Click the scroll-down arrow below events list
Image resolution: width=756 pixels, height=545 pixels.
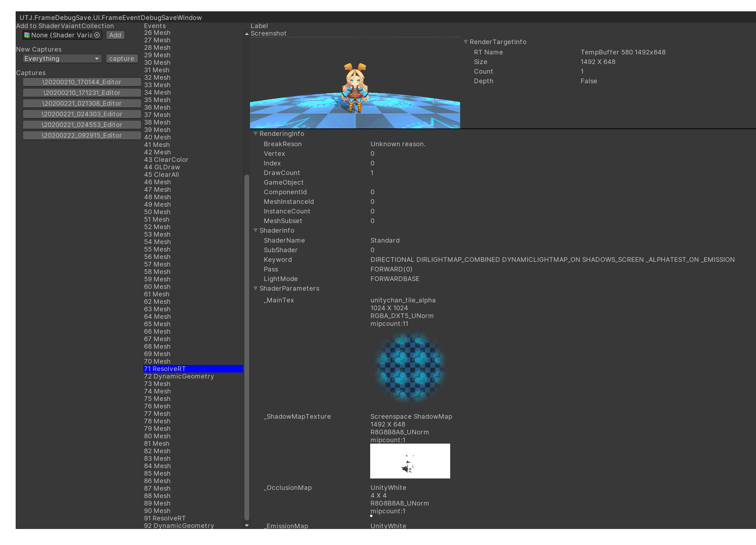[x=247, y=525]
